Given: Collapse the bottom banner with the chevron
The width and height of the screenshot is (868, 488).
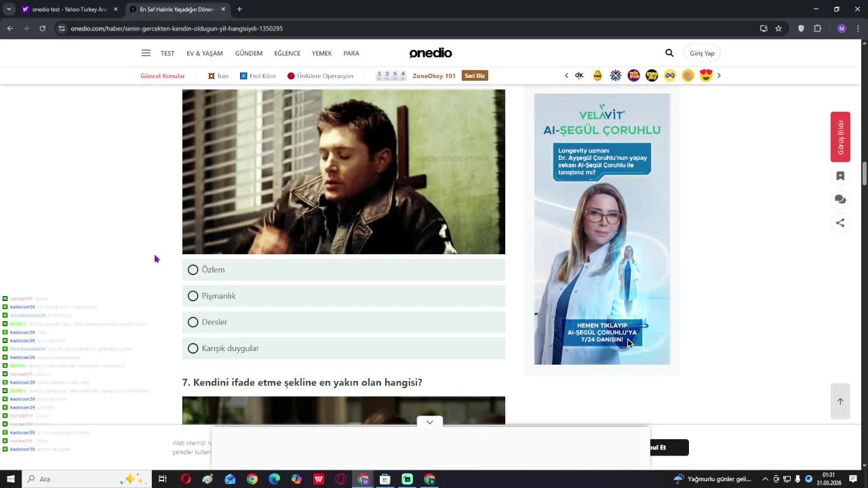Looking at the screenshot, I should click(x=430, y=422).
